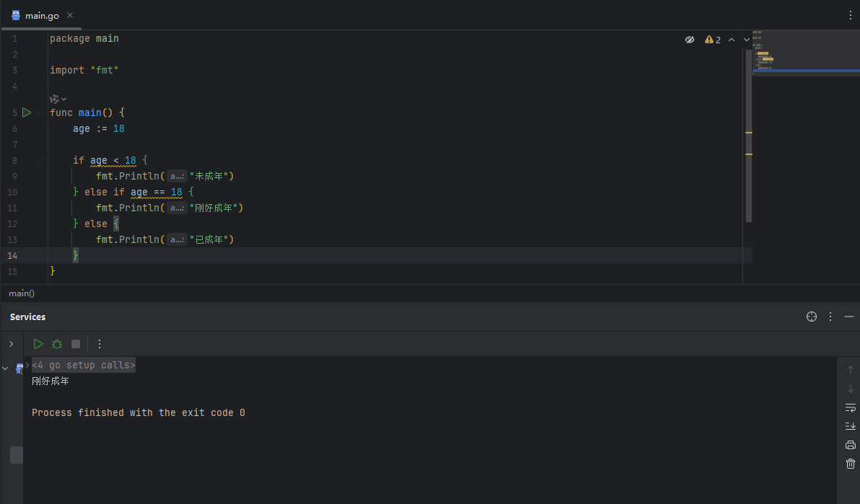Click the Go file icon on main.go tab
This screenshot has height=504, width=860.
tap(16, 15)
